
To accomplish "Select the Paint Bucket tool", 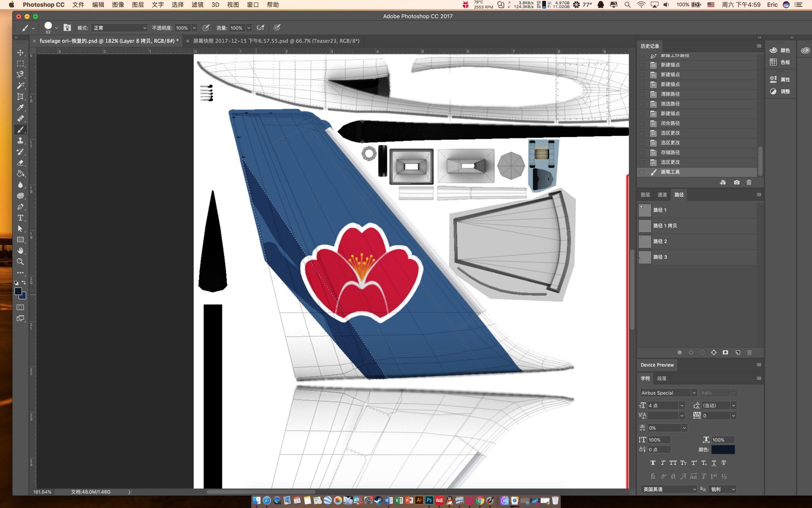I will point(20,174).
